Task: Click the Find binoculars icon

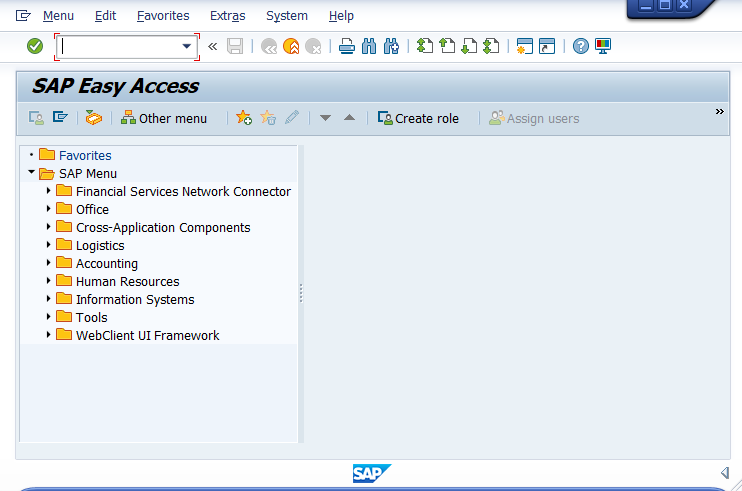Action: pyautogui.click(x=369, y=46)
